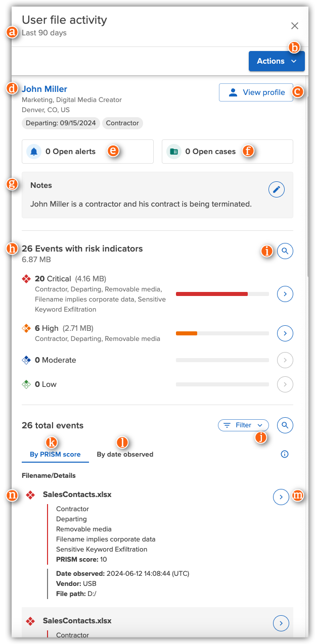The image size is (315, 644).
Task: Click the search icon beside the Filter control
Action: (285, 425)
